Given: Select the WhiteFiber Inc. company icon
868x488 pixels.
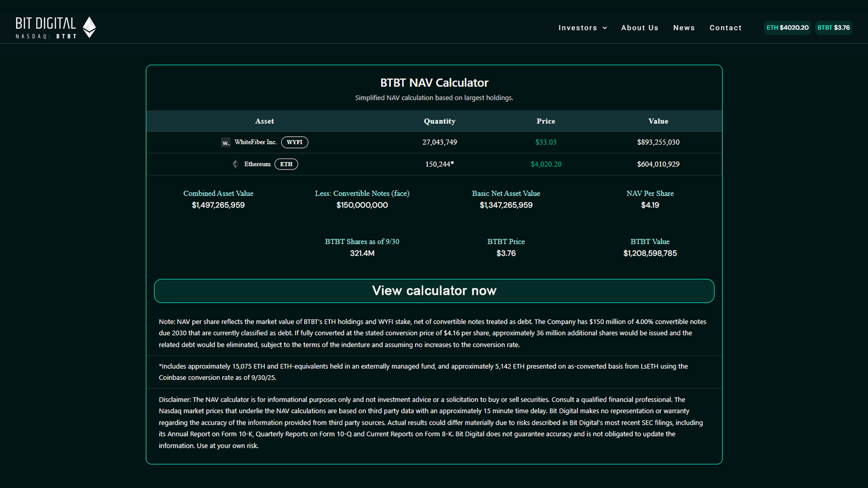Looking at the screenshot, I should click(x=226, y=142).
